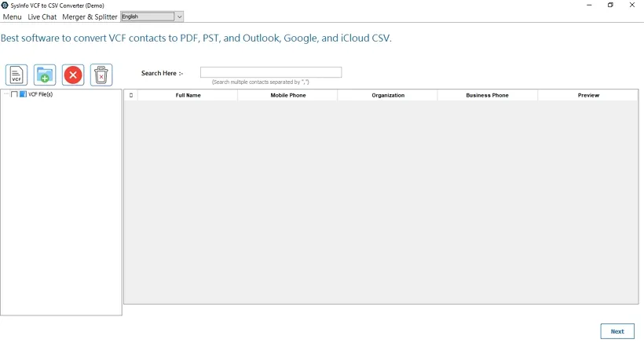
Task: Click the blue VCF File(s) tree node icon
Action: [x=23, y=94]
